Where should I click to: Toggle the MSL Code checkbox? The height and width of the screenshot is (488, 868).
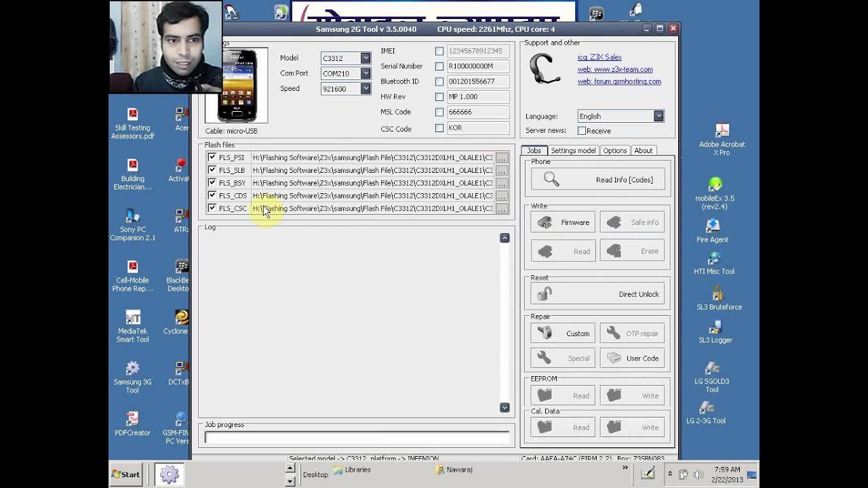point(439,112)
